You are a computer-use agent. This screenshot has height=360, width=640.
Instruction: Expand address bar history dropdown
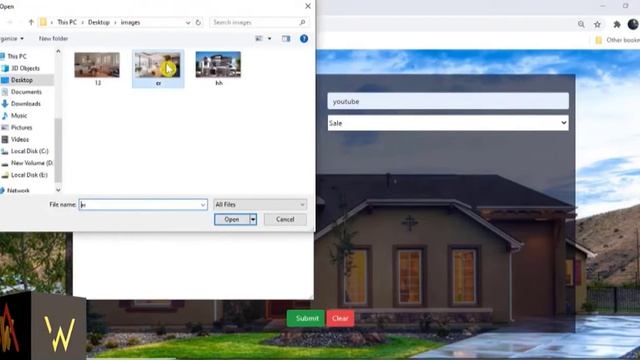point(188,22)
